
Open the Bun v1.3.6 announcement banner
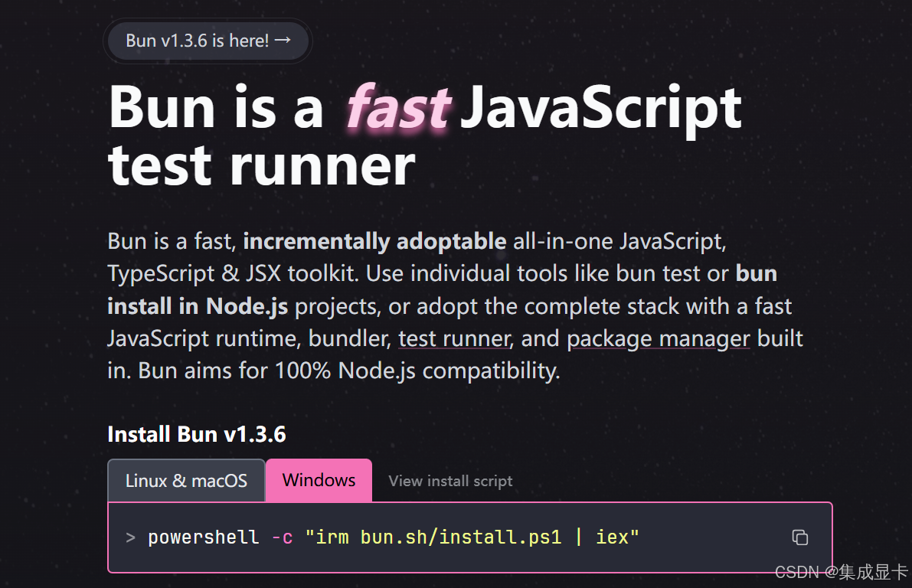[208, 41]
